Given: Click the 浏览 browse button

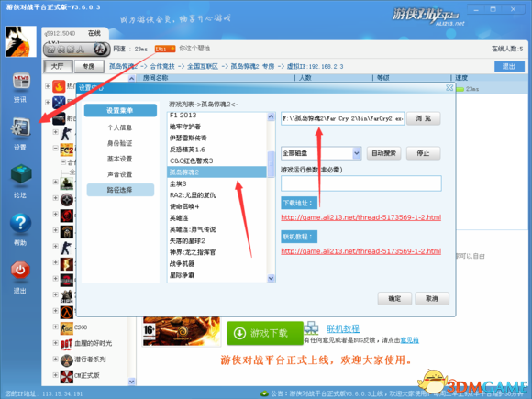Looking at the screenshot, I should pyautogui.click(x=423, y=118).
